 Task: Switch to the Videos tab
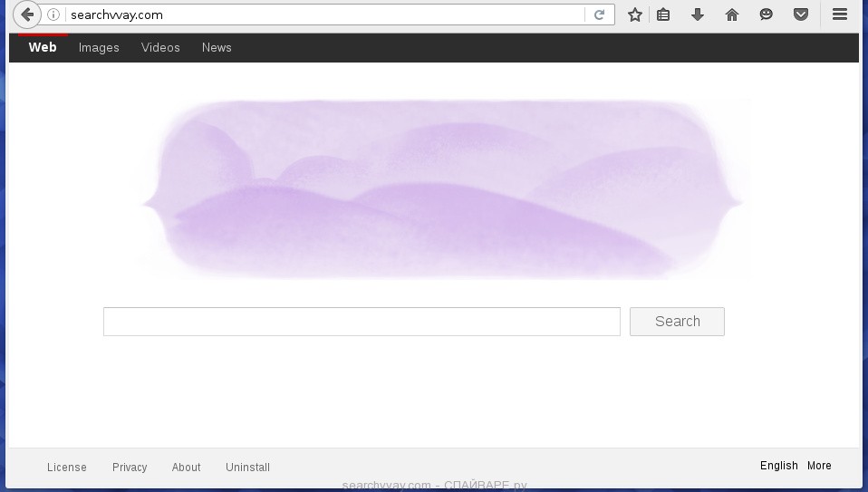pyautogui.click(x=160, y=48)
